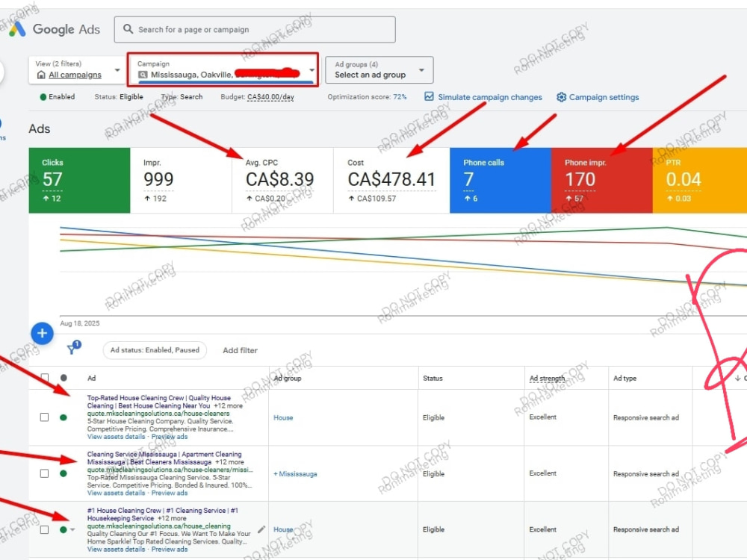Check the Cleaning Service Mississauga ad checkbox
The image size is (747, 560).
(x=44, y=473)
